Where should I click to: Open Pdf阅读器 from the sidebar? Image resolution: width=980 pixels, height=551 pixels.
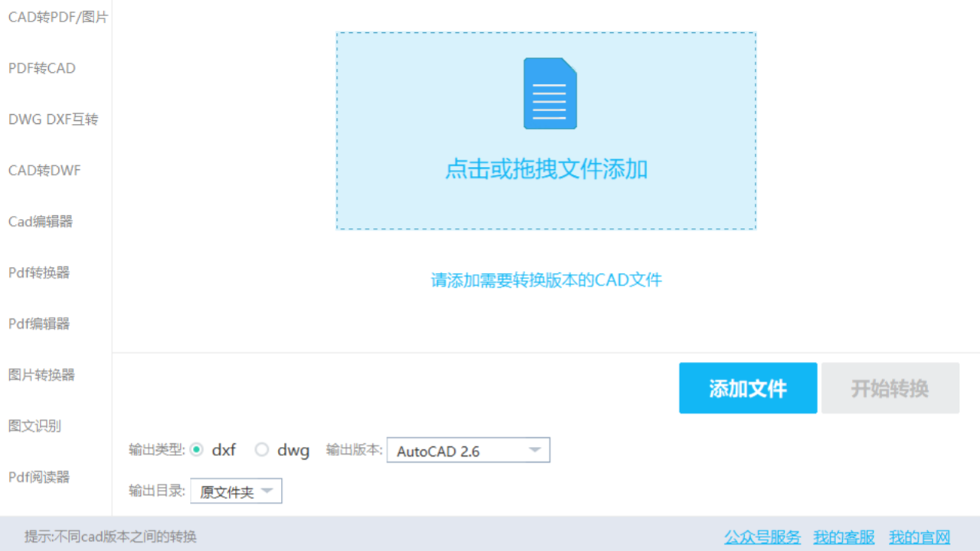click(x=39, y=478)
